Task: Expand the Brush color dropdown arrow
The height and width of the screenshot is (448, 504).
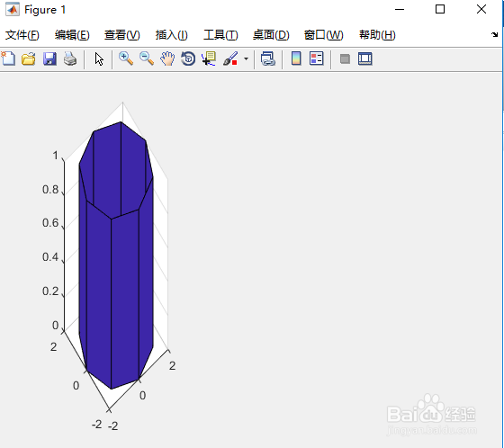Action: pos(247,59)
